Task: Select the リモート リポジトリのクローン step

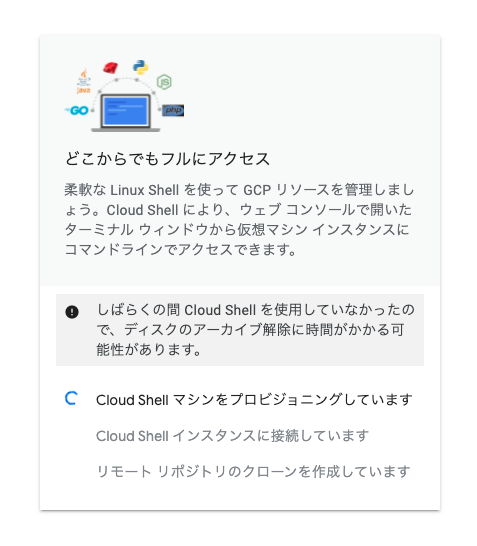Action: (253, 471)
